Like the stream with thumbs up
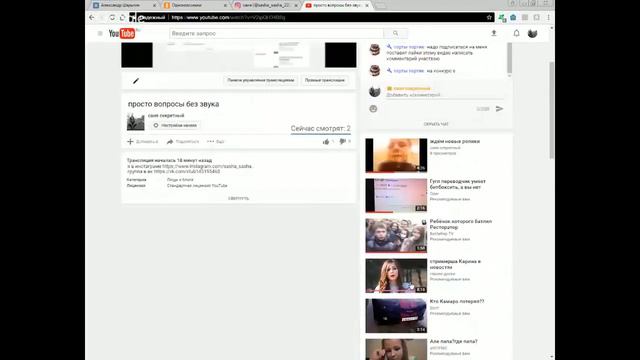The width and height of the screenshot is (640, 360). point(326,142)
